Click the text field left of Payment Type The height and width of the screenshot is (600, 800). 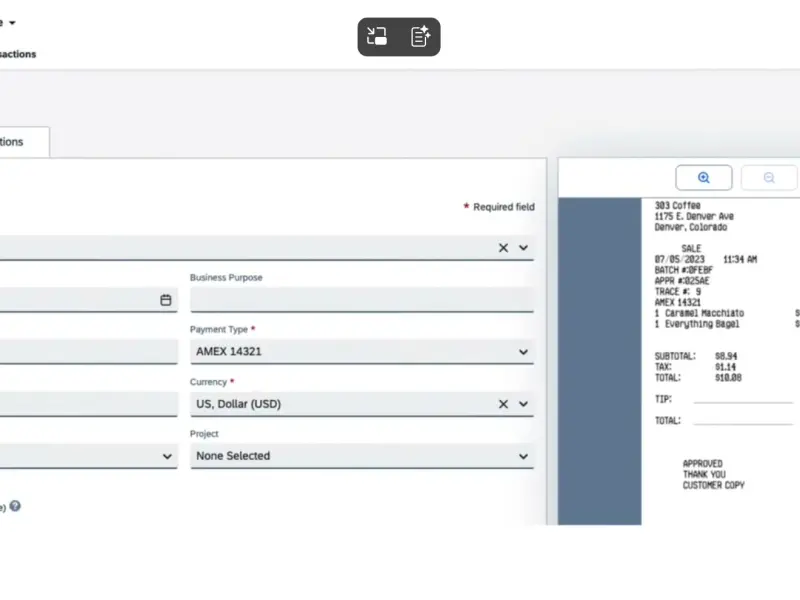coord(88,352)
